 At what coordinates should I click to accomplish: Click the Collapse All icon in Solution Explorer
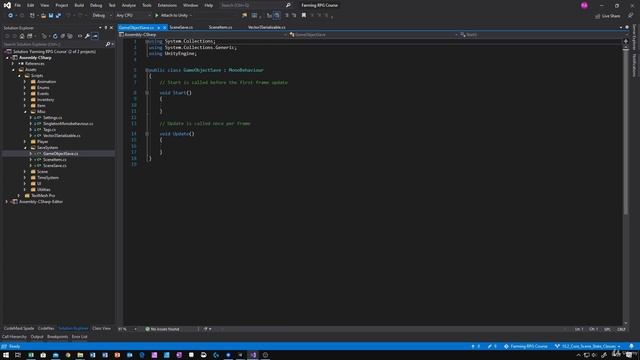(62, 36)
